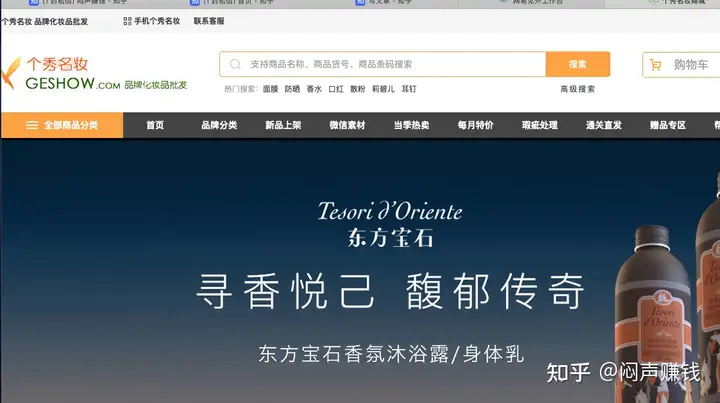Click the GESHOW logo
This screenshot has width=720, height=403.
pos(94,73)
